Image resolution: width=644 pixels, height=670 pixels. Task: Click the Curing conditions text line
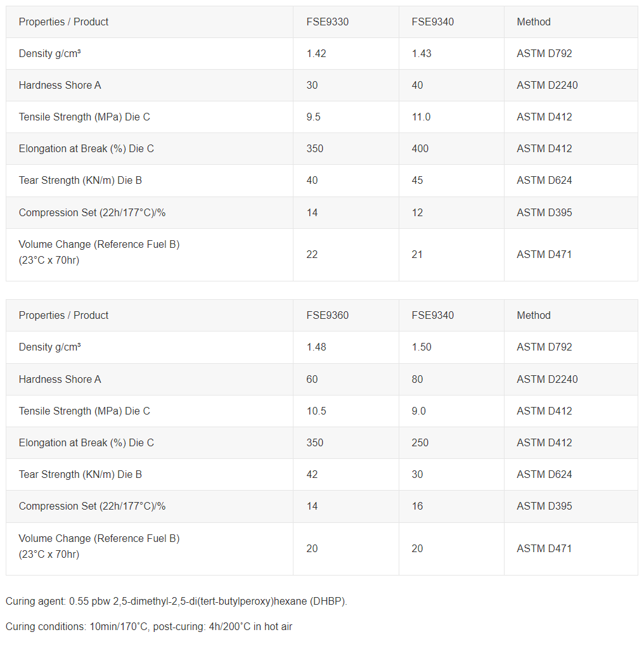[149, 627]
